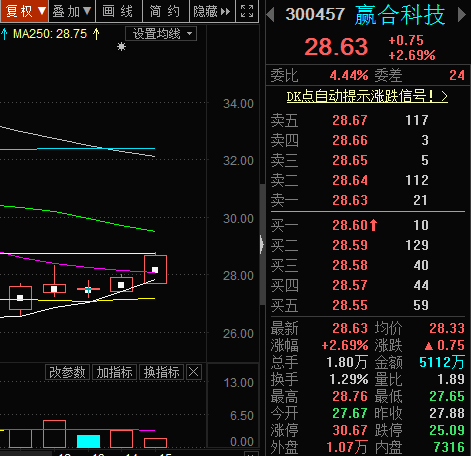Click the 涨停 price 30.67
This screenshot has height=456, width=471.
(350, 430)
